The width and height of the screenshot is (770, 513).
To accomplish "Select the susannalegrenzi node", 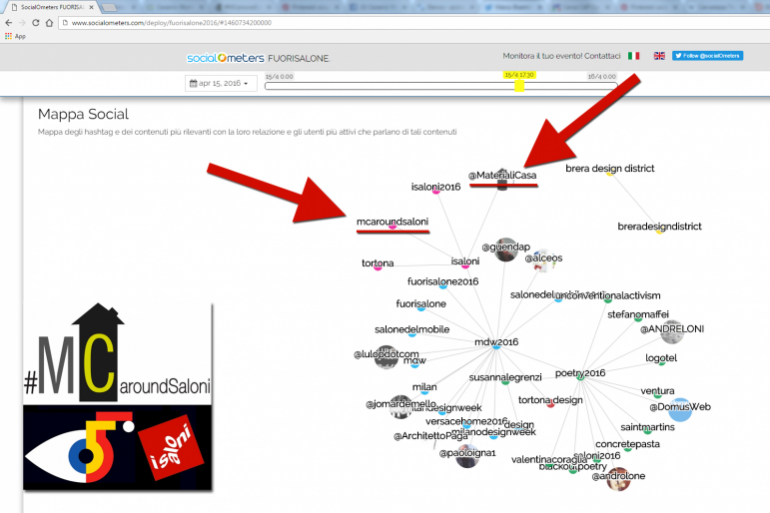I will click(505, 378).
